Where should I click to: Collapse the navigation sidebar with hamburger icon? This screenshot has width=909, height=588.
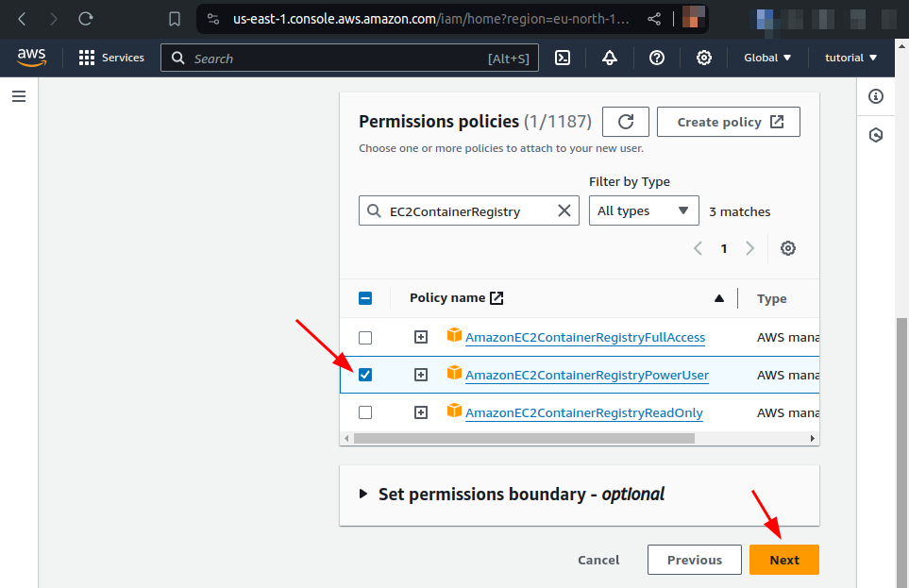point(19,94)
